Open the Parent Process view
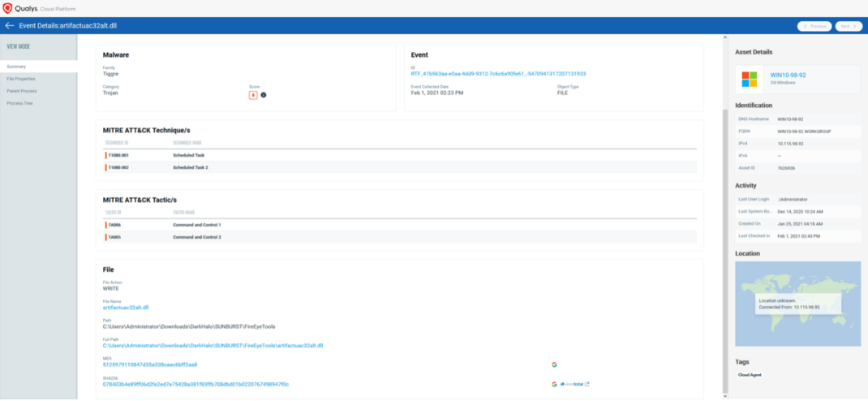This screenshot has height=401, width=868. tap(21, 91)
